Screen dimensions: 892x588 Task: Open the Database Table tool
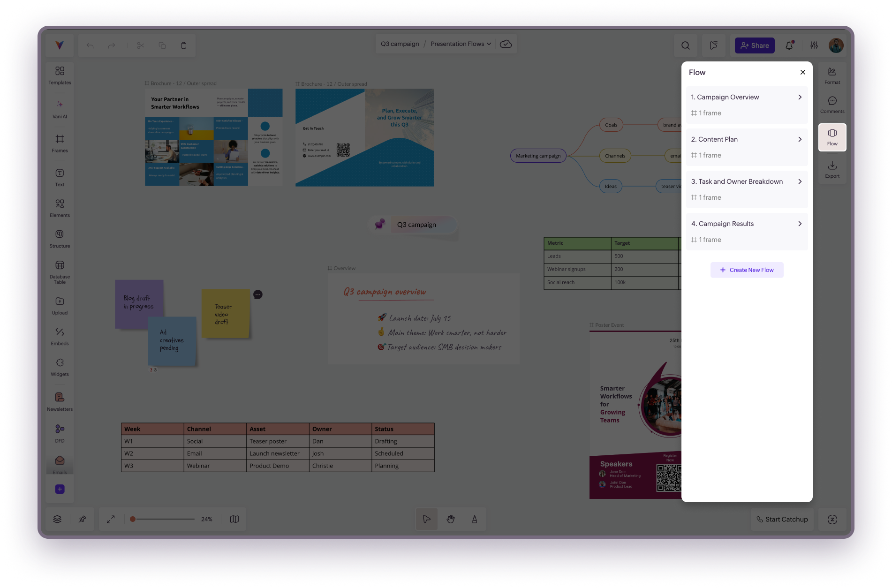click(60, 272)
